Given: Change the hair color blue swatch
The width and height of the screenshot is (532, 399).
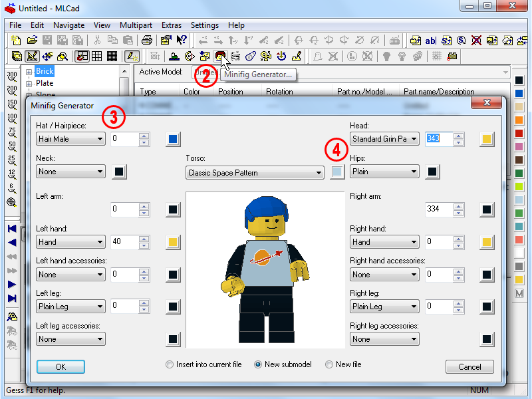Looking at the screenshot, I should pos(173,139).
